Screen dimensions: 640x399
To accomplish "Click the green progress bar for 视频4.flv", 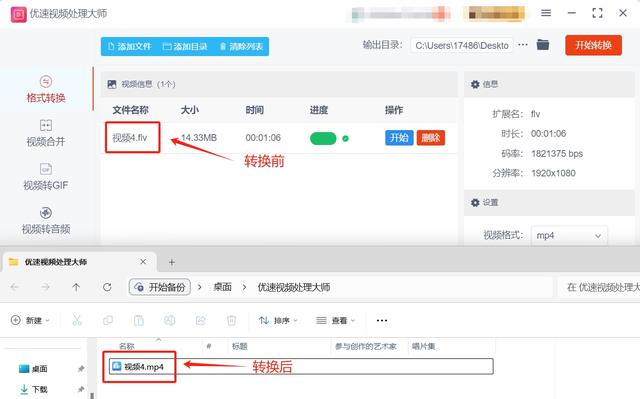I will tap(323, 139).
